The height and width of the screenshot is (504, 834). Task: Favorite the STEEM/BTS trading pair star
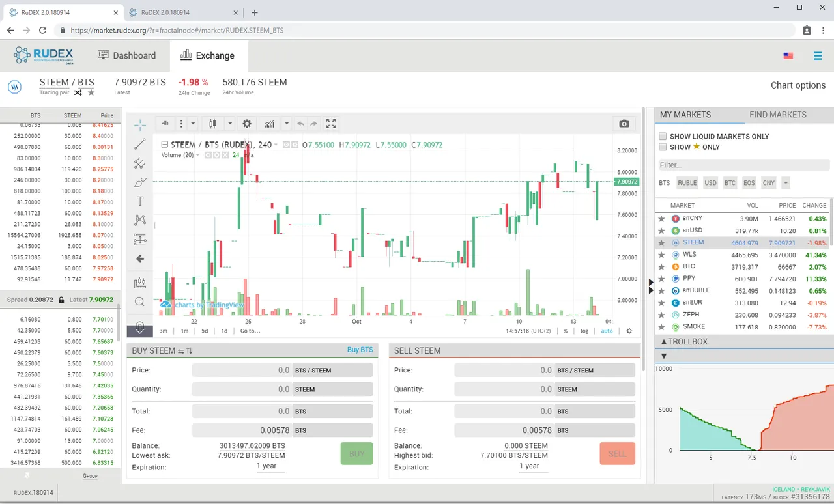pos(91,92)
